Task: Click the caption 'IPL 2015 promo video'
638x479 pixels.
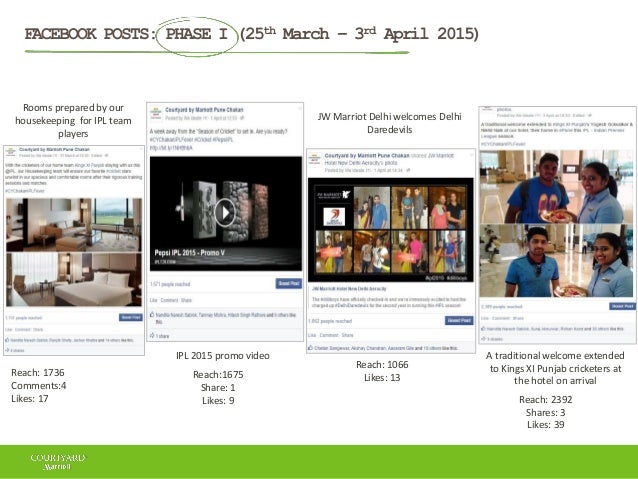Action: (x=223, y=355)
